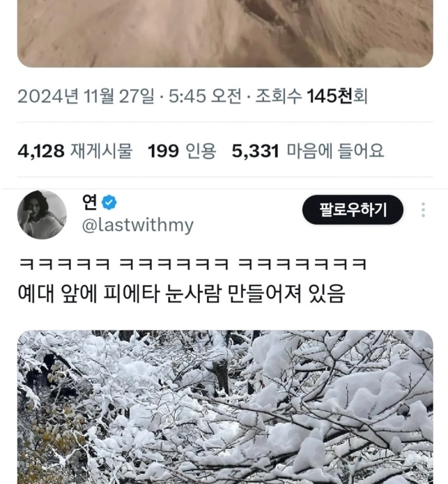Open the more options three-dot menu
This screenshot has width=448, height=484.
tap(423, 210)
